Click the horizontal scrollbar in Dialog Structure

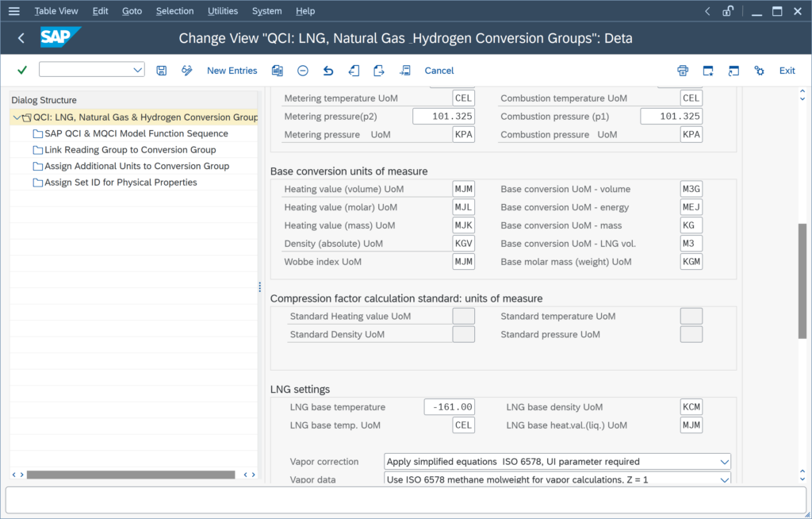coord(131,475)
